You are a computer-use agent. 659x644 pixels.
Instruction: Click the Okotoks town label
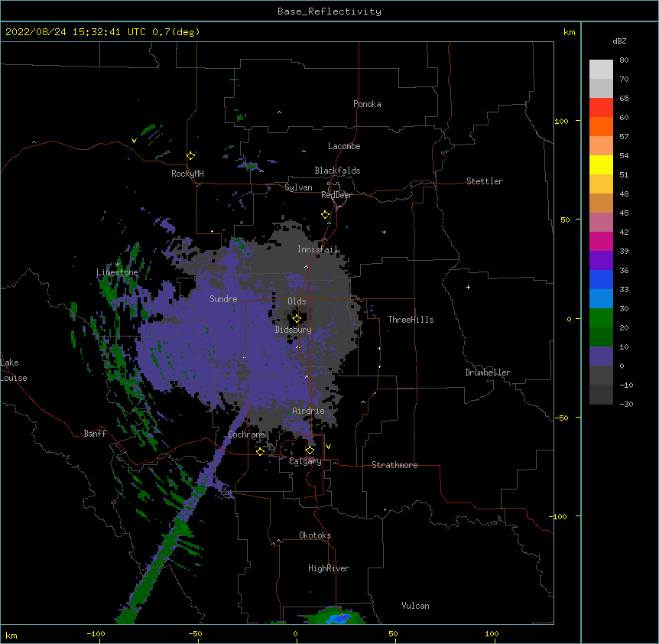click(315, 535)
